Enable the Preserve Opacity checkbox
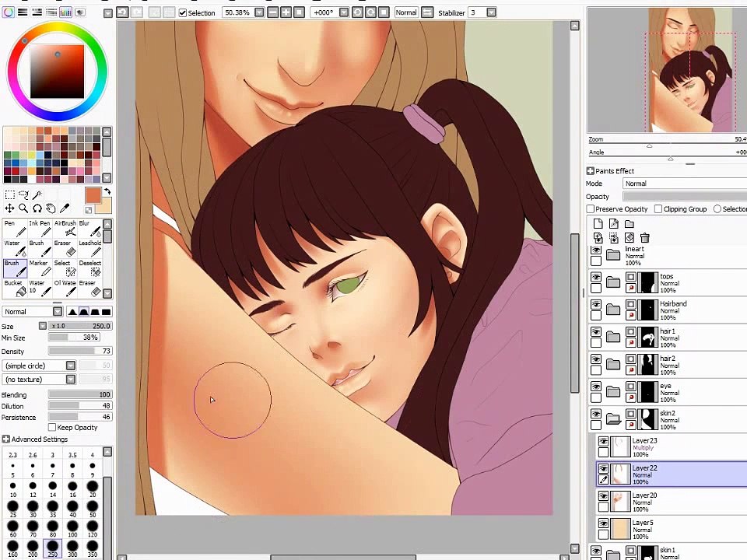Viewport: 747px width, 560px height. [x=591, y=208]
